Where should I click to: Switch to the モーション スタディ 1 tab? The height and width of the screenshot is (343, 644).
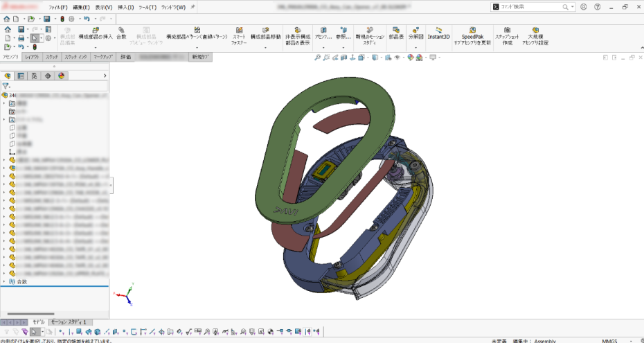[69, 322]
